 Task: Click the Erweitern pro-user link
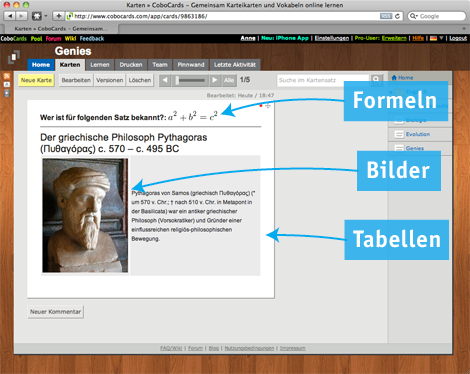[394, 38]
